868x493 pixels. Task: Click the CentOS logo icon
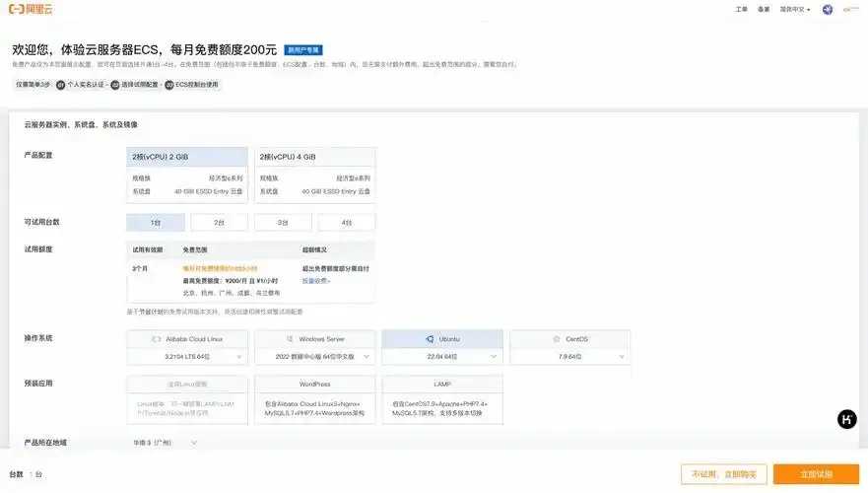557,339
